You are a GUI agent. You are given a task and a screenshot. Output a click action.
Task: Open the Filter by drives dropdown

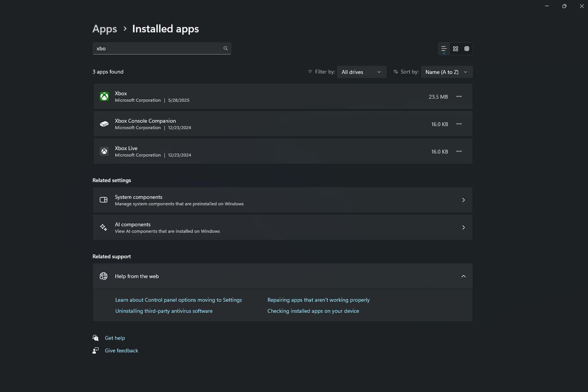pyautogui.click(x=362, y=72)
